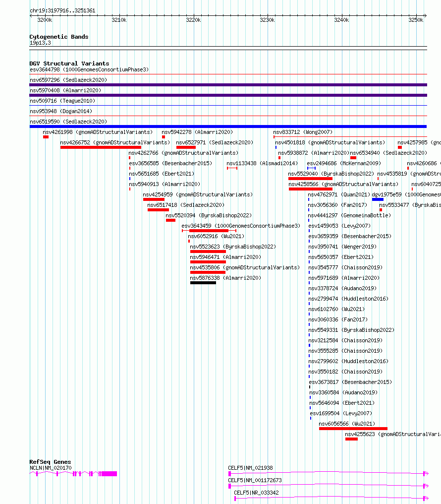Click the nsv6527971 Sedlazeck2020 label
Screen dimensions: 441x504
tap(215, 142)
